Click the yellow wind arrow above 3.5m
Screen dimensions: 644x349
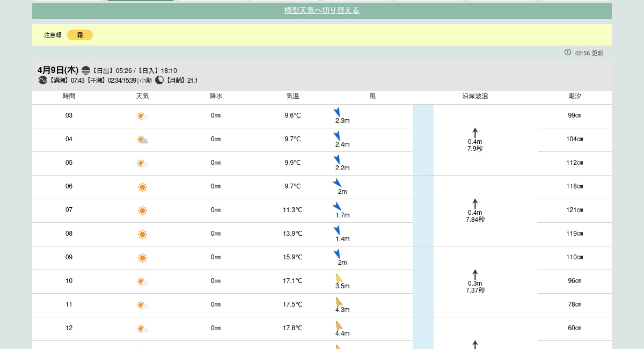[x=339, y=278]
